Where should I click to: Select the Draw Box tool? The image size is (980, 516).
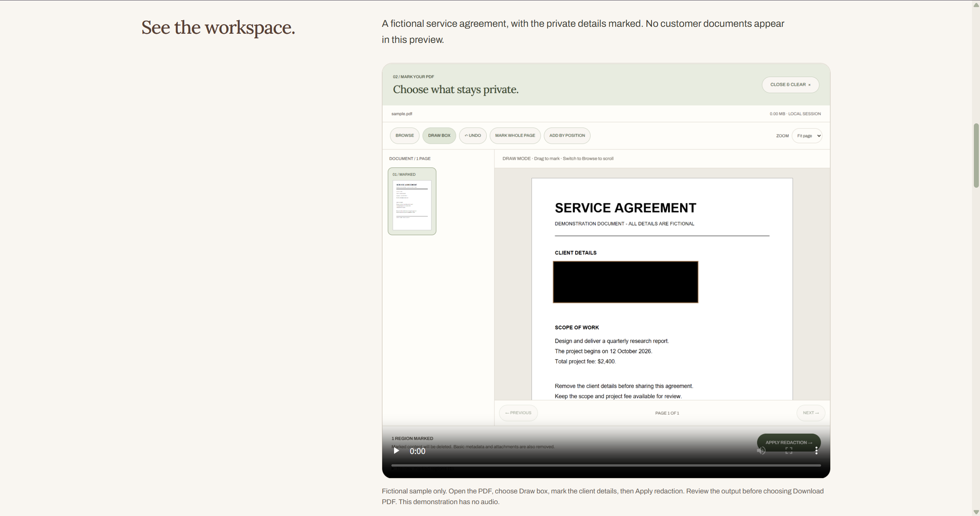(x=439, y=136)
